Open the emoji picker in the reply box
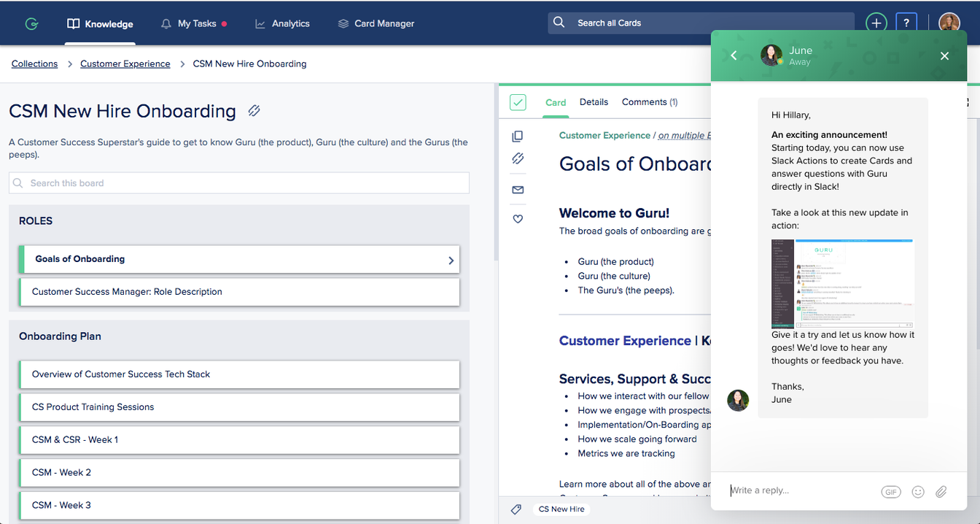Image resolution: width=980 pixels, height=524 pixels. 918,492
